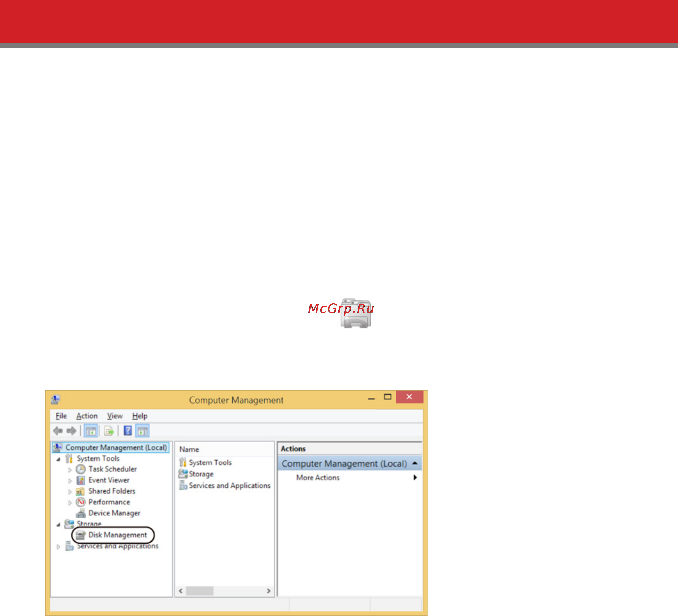The image size is (678, 616).
Task: Click the Forward arrow toolbar icon
Action: 71,431
